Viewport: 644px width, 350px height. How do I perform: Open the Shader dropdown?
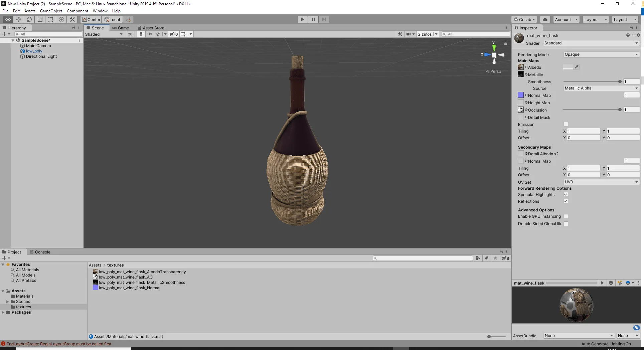591,43
